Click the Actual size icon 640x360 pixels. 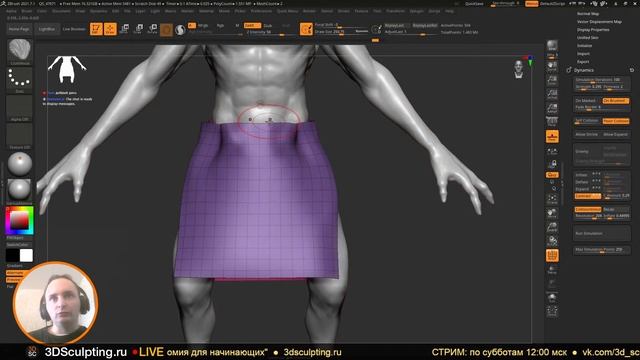(x=552, y=94)
